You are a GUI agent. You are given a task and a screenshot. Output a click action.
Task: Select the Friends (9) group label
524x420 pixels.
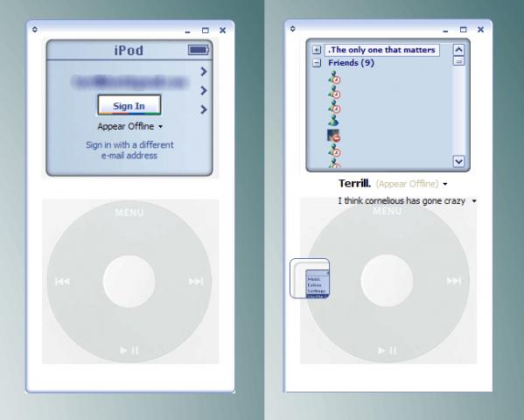pyautogui.click(x=351, y=63)
